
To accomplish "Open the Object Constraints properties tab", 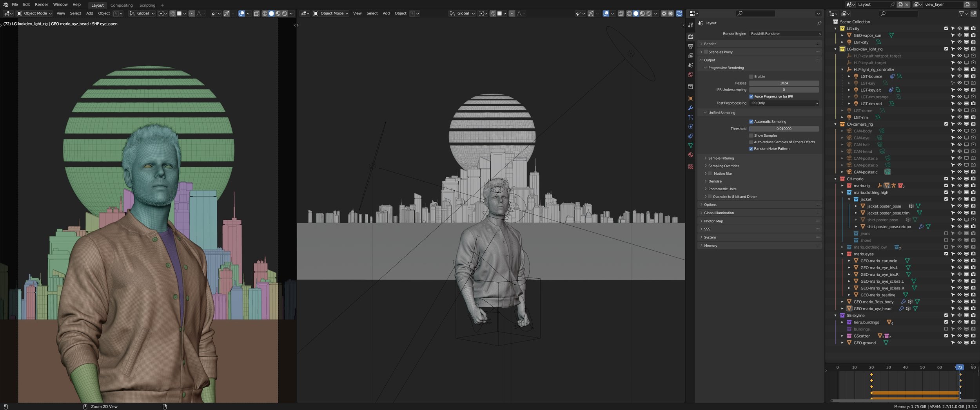I will point(690,136).
